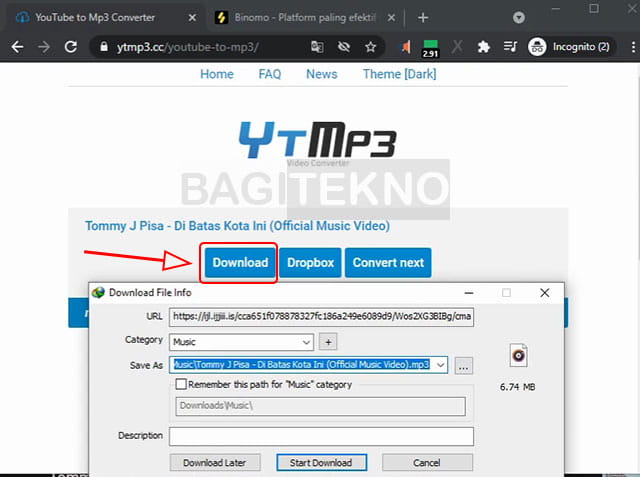This screenshot has width=640, height=477.
Task: Open the green 2.91 extension icon
Action: click(x=430, y=49)
